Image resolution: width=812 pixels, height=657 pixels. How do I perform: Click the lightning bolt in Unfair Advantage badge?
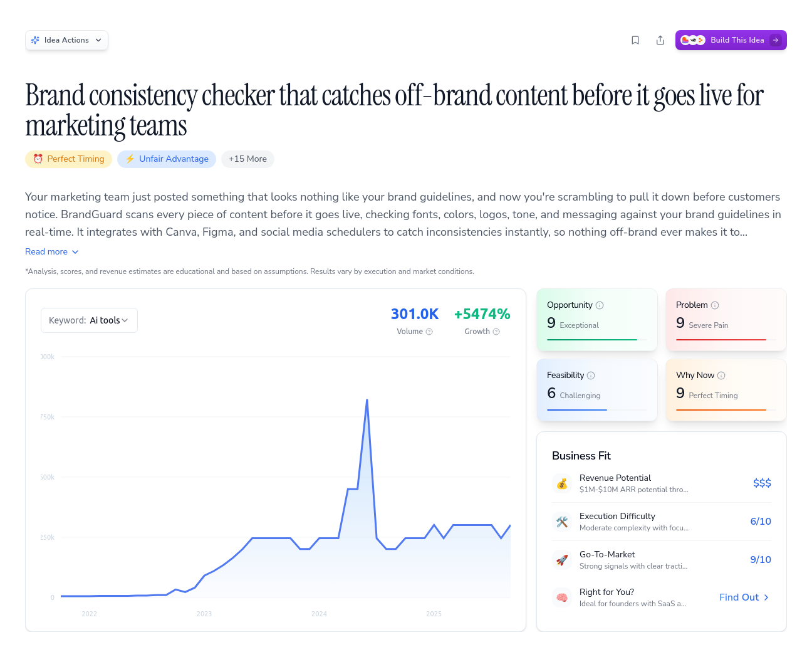point(130,159)
